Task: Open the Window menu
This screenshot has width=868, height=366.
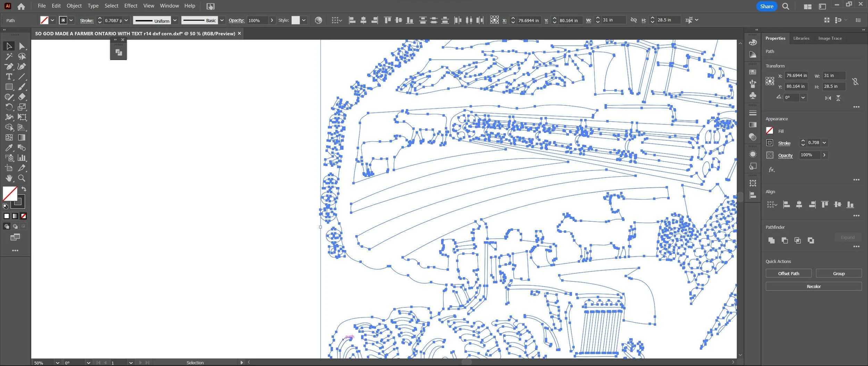Action: click(x=169, y=6)
